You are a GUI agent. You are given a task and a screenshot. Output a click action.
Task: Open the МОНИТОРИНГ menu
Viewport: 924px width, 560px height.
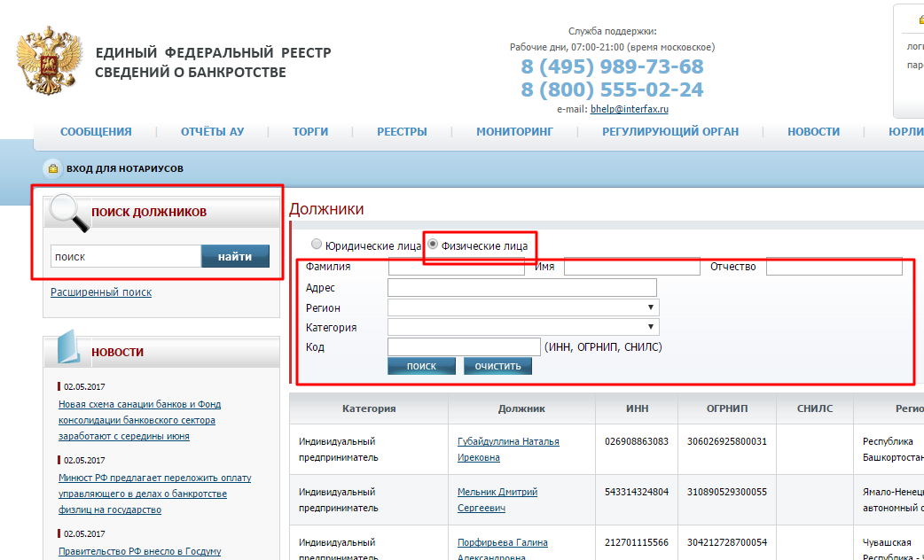[514, 132]
